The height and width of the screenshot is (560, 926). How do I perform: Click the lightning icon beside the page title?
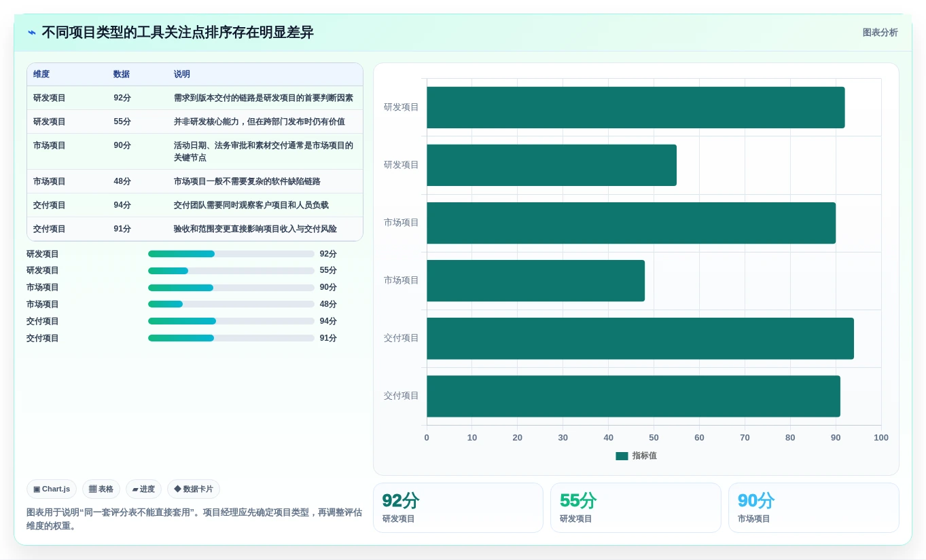[x=32, y=33]
